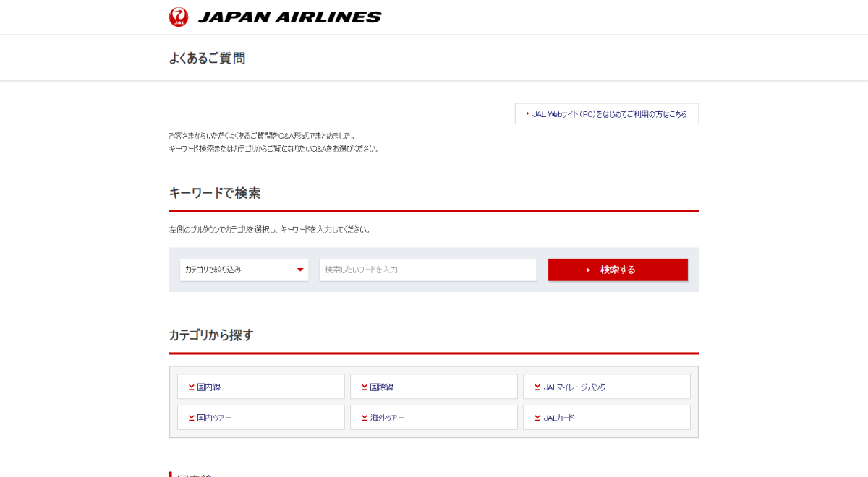Jump to the 海外ツアー category
Screen dimensions: 868x477
[x=434, y=417]
